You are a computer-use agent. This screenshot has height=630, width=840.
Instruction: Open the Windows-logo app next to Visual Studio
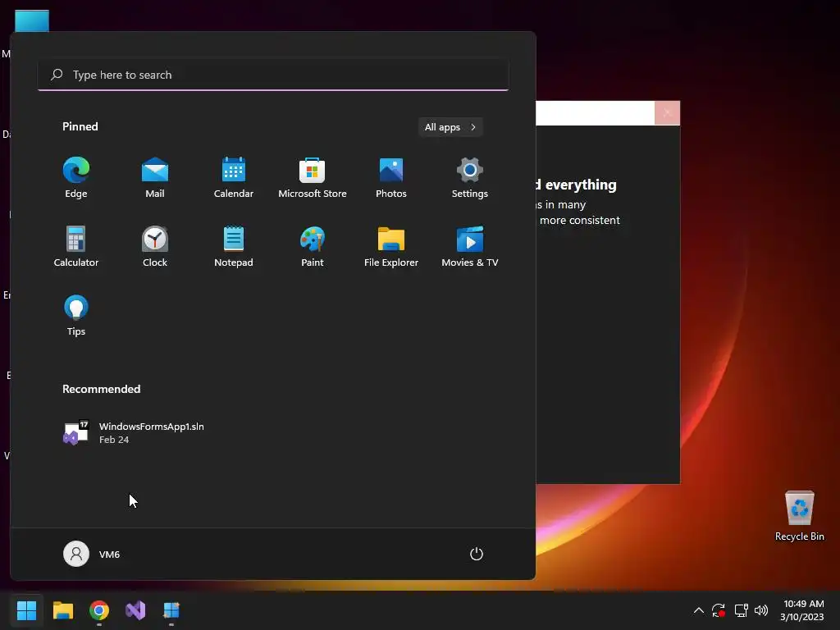pos(171,610)
